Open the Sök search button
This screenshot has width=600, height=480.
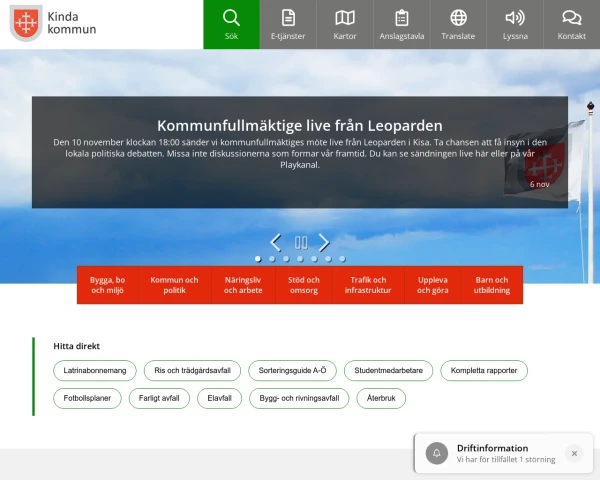(x=232, y=24)
